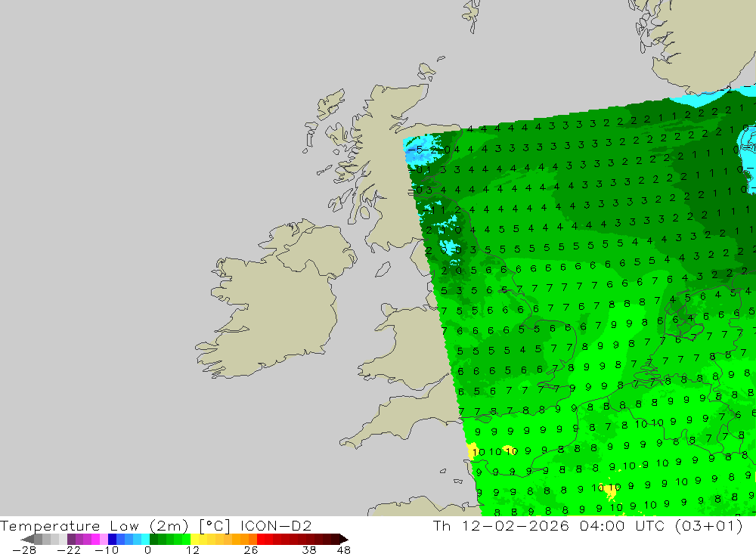Select the dark purple swatch above -22
Image resolution: width=756 pixels, height=554 pixels.
click(x=71, y=539)
